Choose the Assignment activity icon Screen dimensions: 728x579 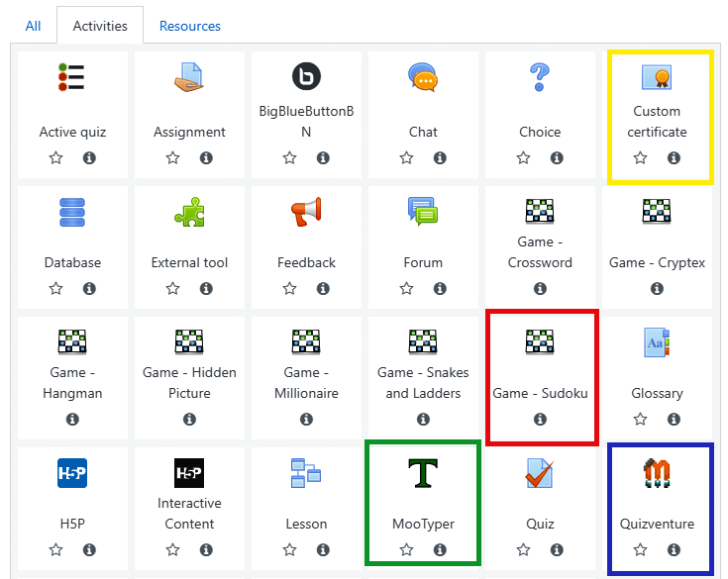tap(189, 77)
